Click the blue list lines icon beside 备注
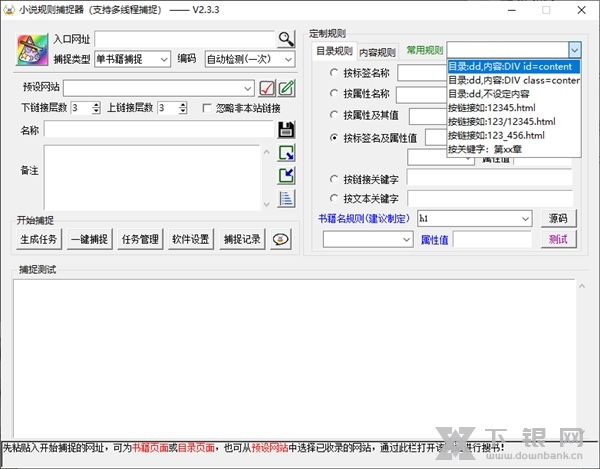The height and width of the screenshot is (469, 600). [x=286, y=197]
